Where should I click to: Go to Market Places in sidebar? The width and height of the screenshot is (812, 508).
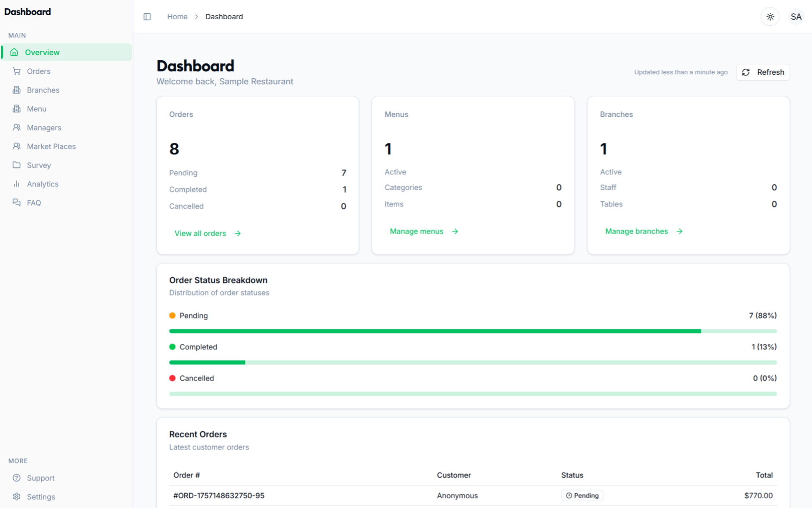pyautogui.click(x=51, y=146)
